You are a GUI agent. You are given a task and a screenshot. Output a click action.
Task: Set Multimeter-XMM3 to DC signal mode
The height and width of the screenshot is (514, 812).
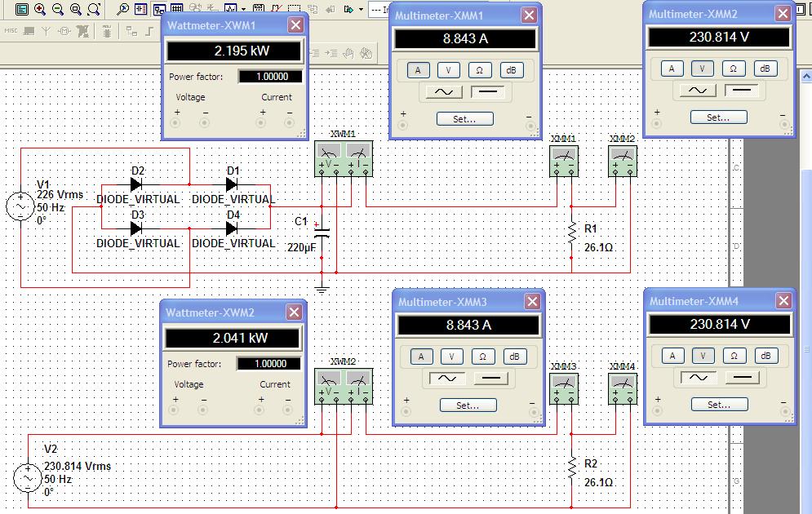point(490,379)
